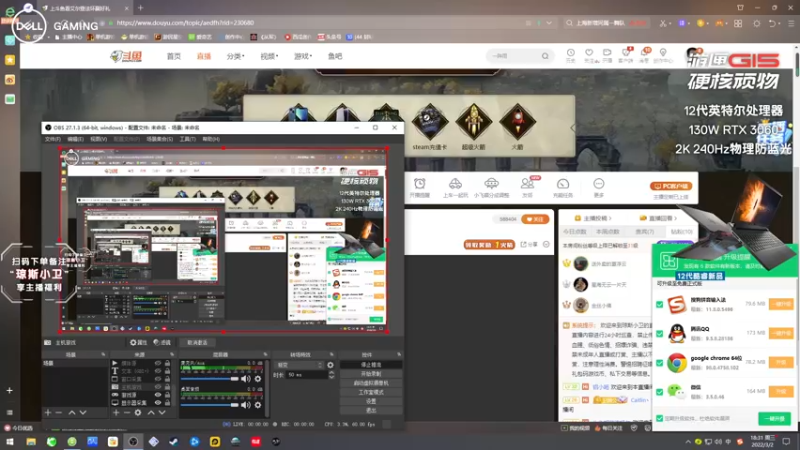Uncheck the 微信 update checkbox
The width and height of the screenshot is (800, 450).
659,392
